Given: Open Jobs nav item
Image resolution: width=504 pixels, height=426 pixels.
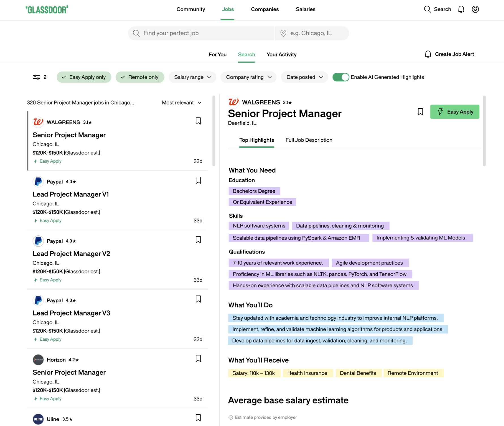Looking at the screenshot, I should 228,9.
